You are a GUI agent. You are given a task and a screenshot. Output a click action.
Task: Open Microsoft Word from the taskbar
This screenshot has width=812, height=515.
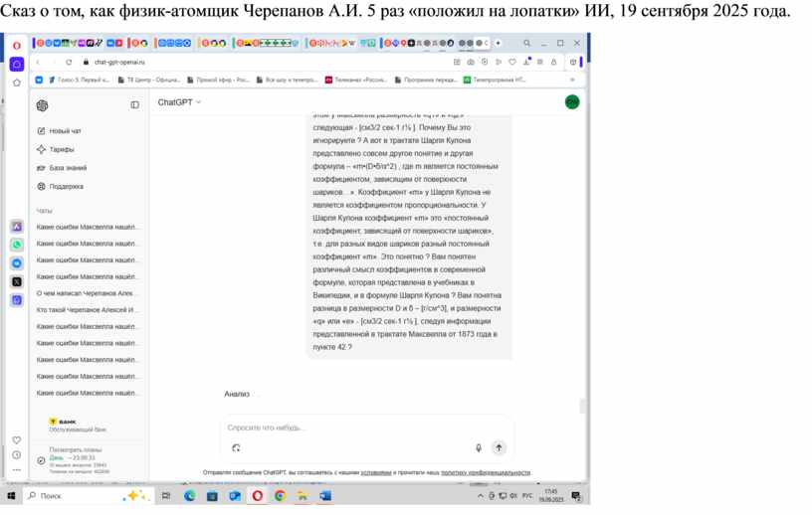tap(325, 496)
